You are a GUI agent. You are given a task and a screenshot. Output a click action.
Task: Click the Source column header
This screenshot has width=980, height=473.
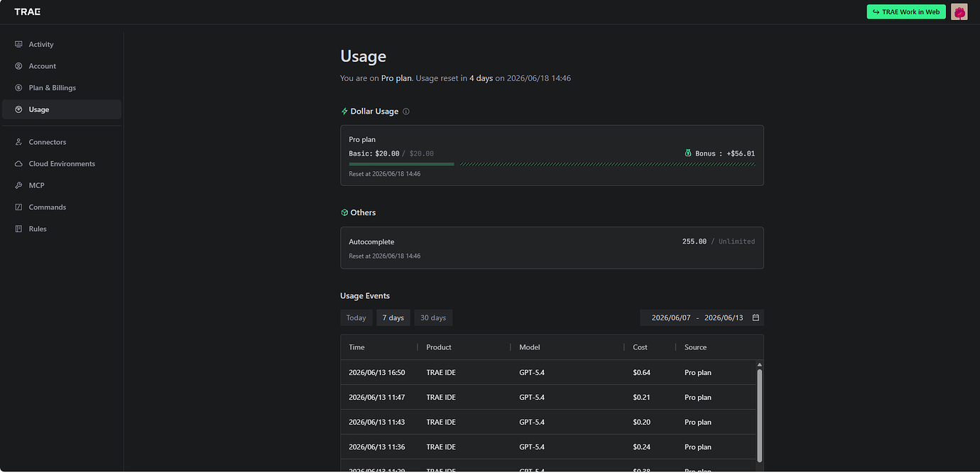[x=696, y=347]
